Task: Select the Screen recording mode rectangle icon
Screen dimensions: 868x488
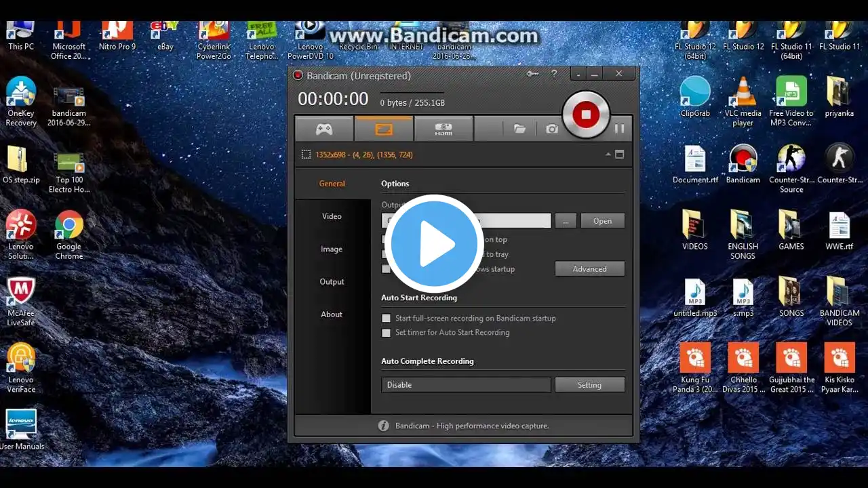Action: click(384, 129)
